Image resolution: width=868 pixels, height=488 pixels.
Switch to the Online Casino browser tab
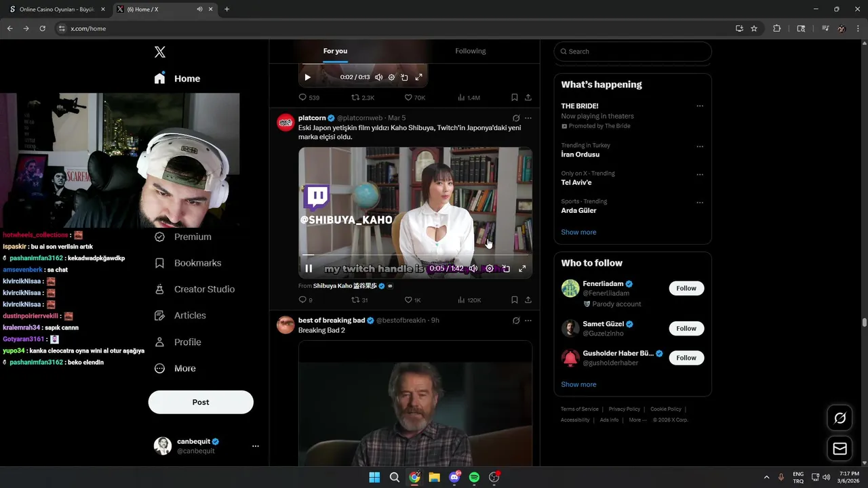56,9
